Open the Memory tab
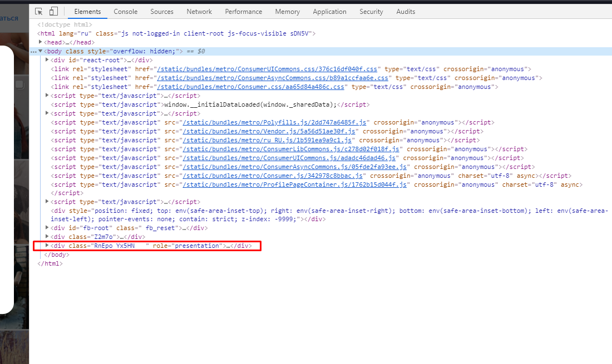612x364 pixels. pos(287,12)
